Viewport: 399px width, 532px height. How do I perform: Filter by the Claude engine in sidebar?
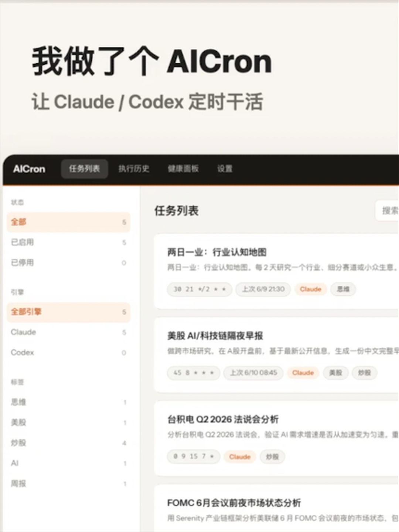click(69, 332)
